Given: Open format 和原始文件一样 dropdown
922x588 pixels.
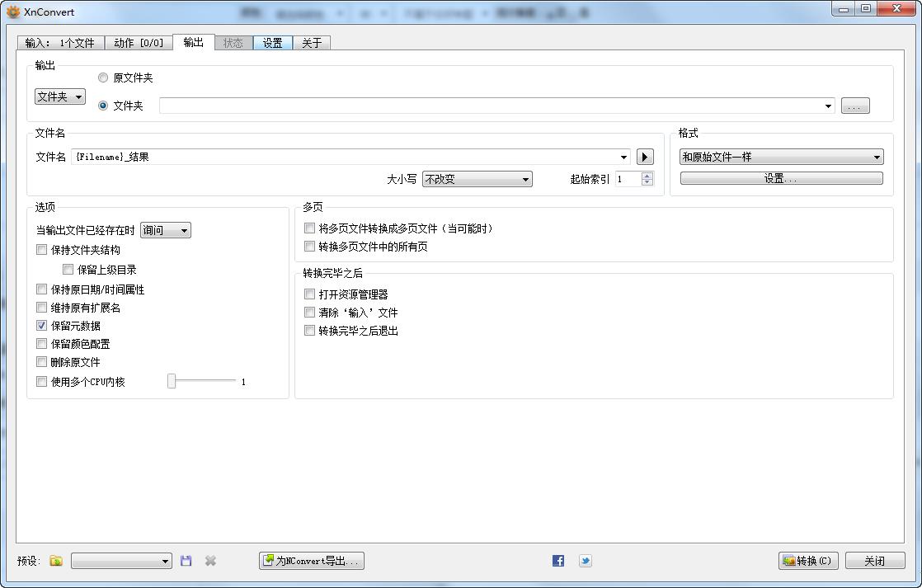Looking at the screenshot, I should point(782,157).
